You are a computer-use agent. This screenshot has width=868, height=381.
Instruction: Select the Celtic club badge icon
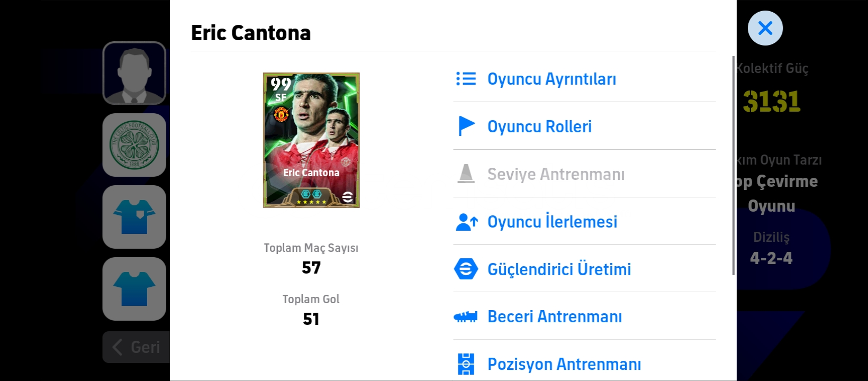tap(134, 145)
